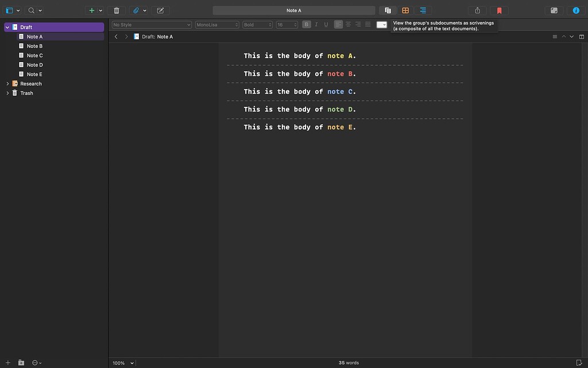
Task: Click the binder footer add document plus
Action: tap(8, 363)
